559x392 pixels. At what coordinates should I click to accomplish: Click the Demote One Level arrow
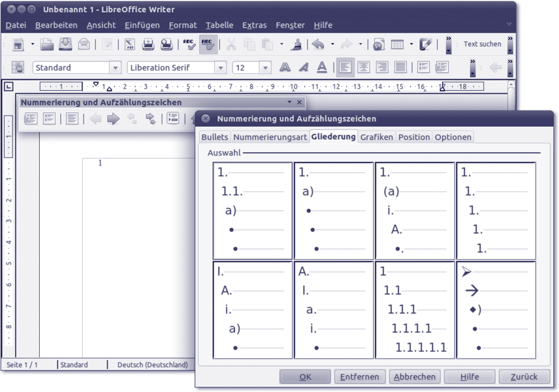click(114, 118)
